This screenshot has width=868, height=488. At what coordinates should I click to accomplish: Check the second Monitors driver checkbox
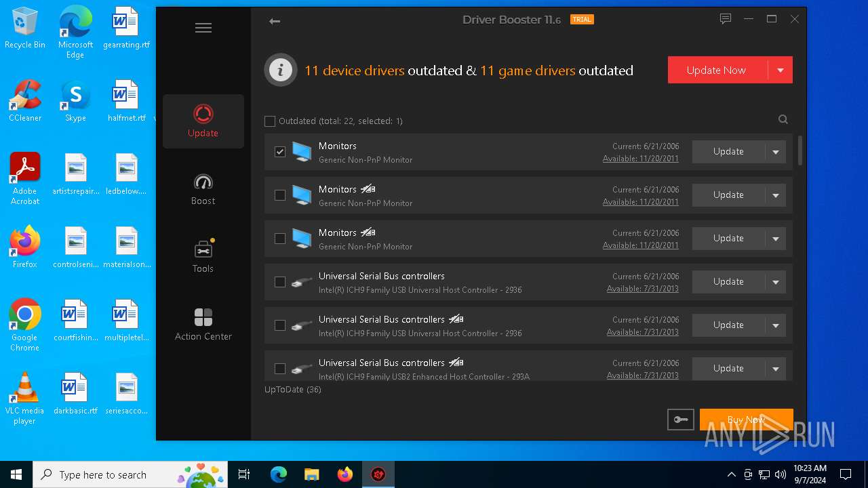pyautogui.click(x=280, y=195)
